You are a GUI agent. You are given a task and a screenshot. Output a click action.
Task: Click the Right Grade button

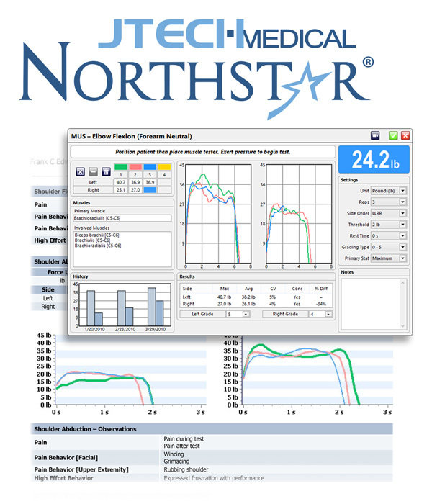(285, 314)
